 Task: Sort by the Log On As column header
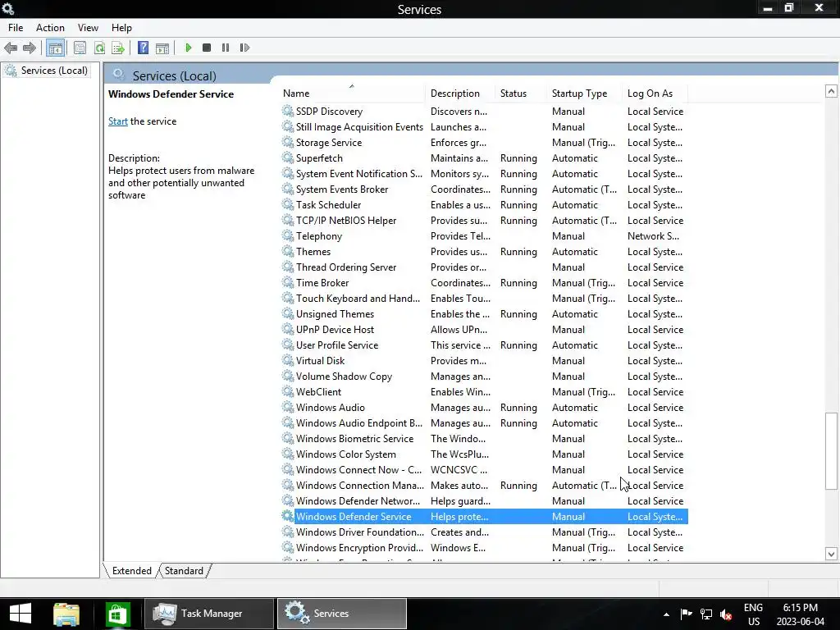(655, 94)
